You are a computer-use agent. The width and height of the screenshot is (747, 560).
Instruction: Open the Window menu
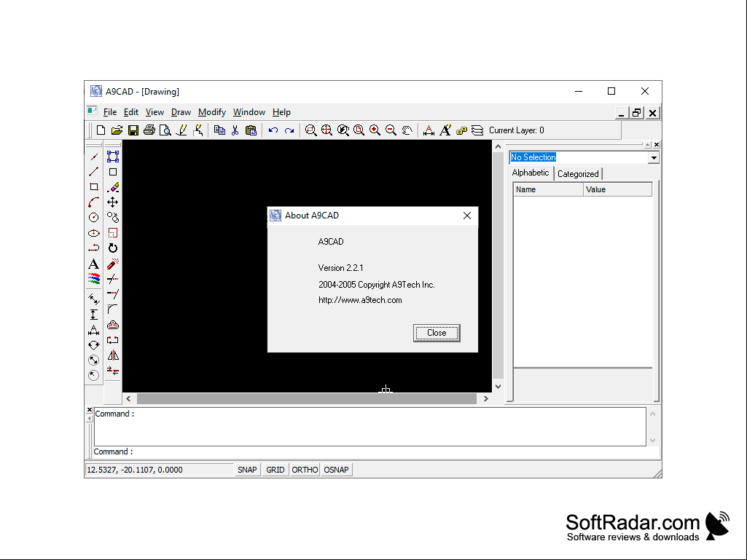249,112
